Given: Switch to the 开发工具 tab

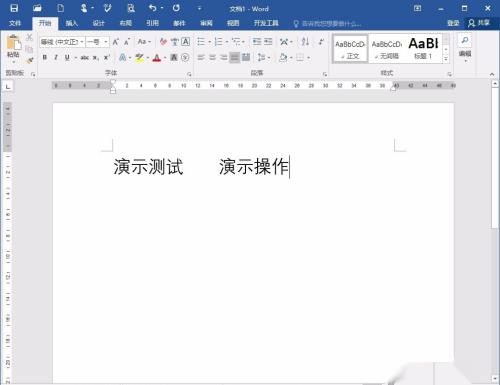Looking at the screenshot, I should [266, 23].
